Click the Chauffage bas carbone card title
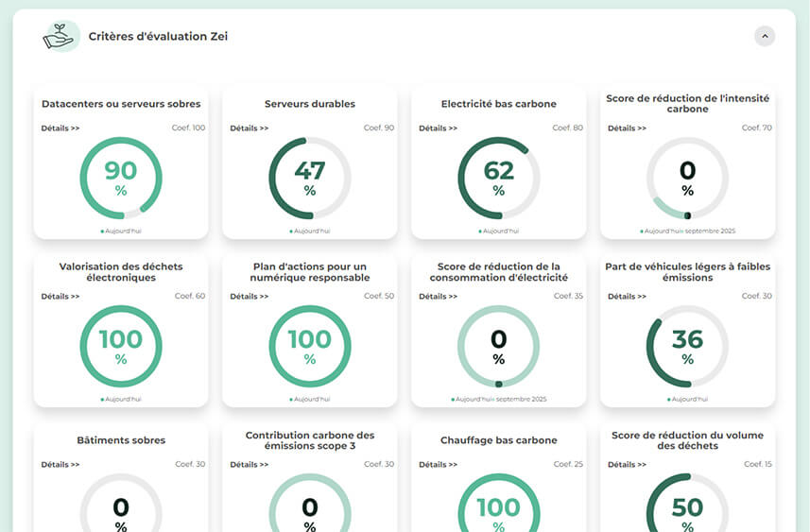Screen dimensions: 810x532 pos(499,440)
